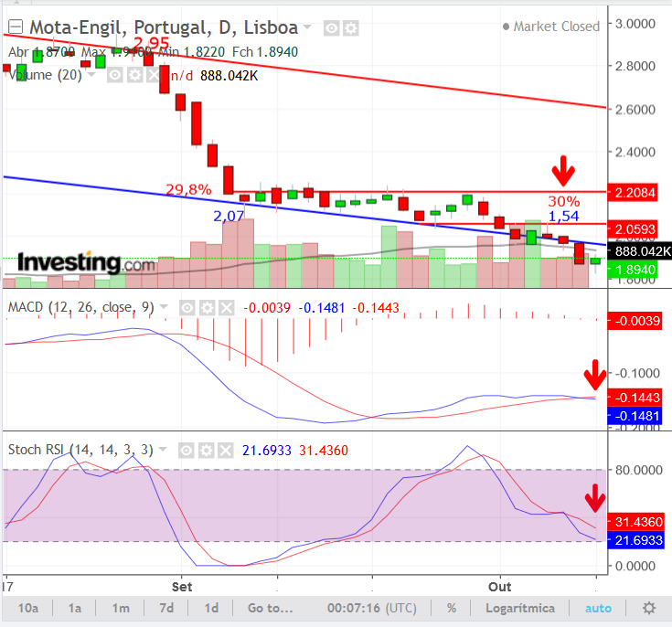Viewport: 672px width, 627px height.
Task: Remove the MACD indicator with X icon
Action: (227, 308)
